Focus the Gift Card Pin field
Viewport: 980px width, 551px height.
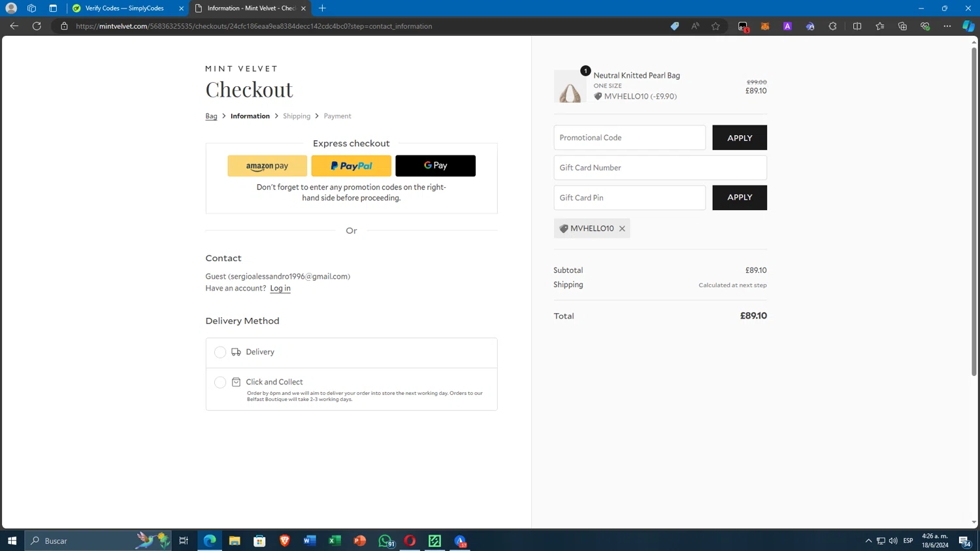(x=630, y=198)
